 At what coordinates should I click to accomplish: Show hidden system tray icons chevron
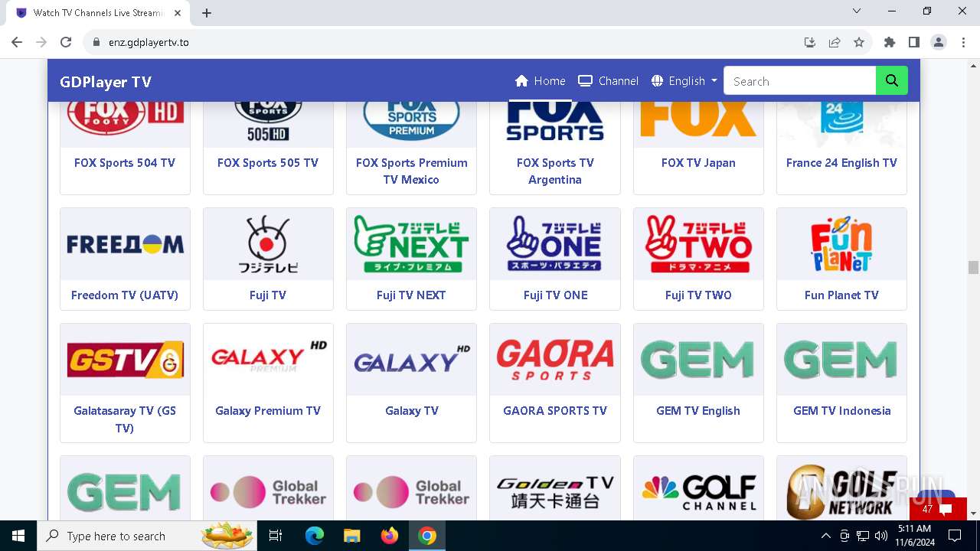point(826,536)
